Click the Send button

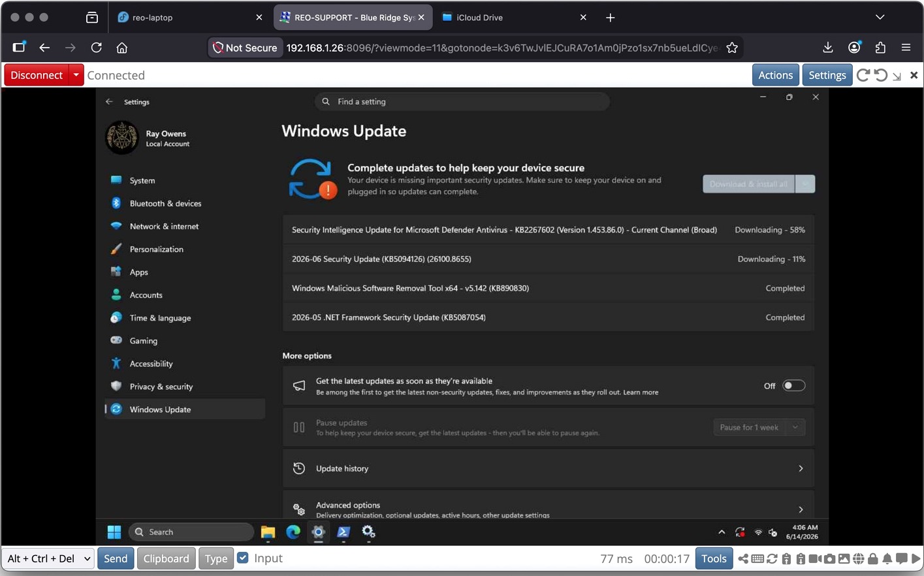point(116,558)
